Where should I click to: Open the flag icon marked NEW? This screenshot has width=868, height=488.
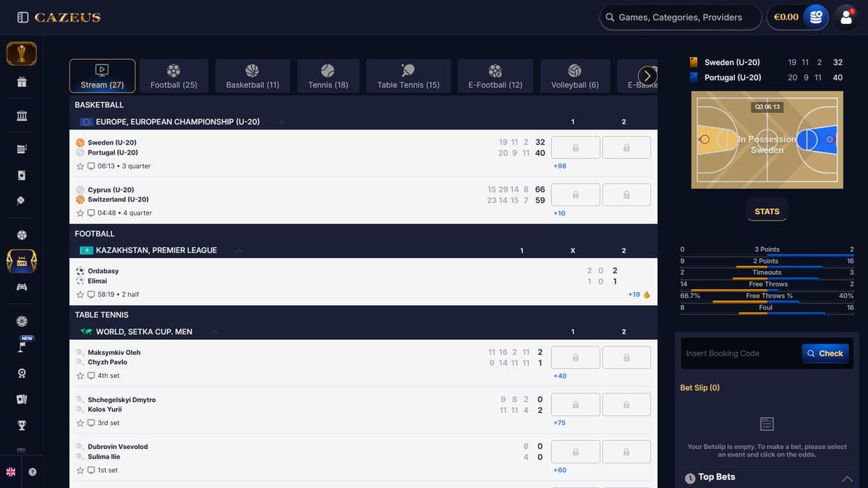[22, 346]
